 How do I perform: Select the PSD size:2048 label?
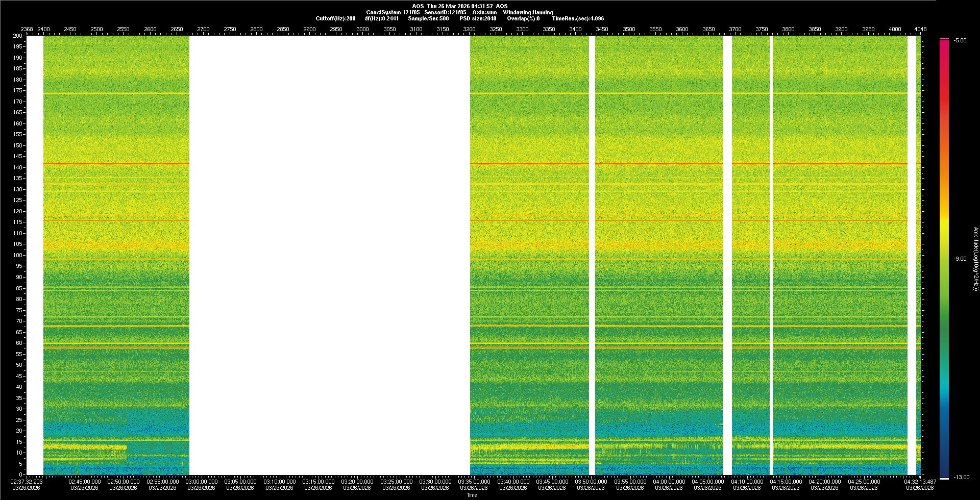[478, 18]
